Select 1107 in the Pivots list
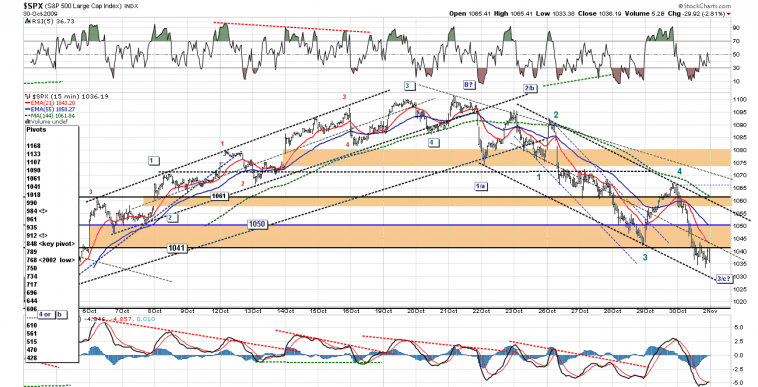Screen dimensions: 758x387 [x=34, y=162]
